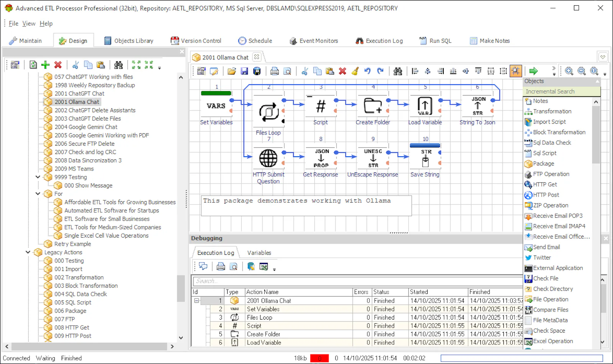
Task: Switch to the Maintain tab
Action: tap(25, 41)
